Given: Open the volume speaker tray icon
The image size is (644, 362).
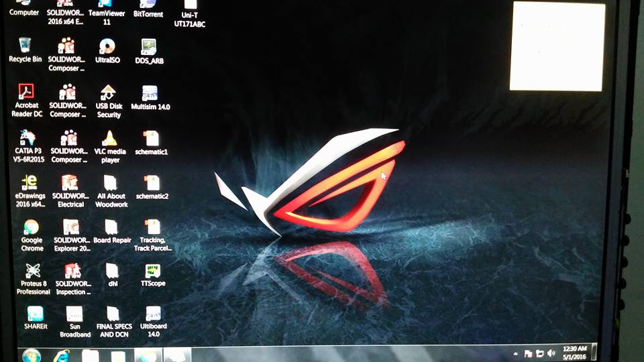Looking at the screenshot, I should tap(551, 353).
